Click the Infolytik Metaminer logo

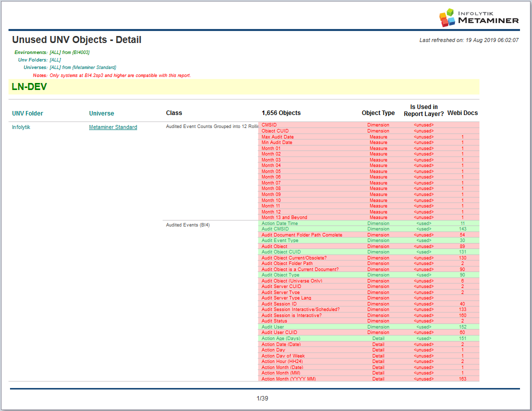(x=479, y=17)
